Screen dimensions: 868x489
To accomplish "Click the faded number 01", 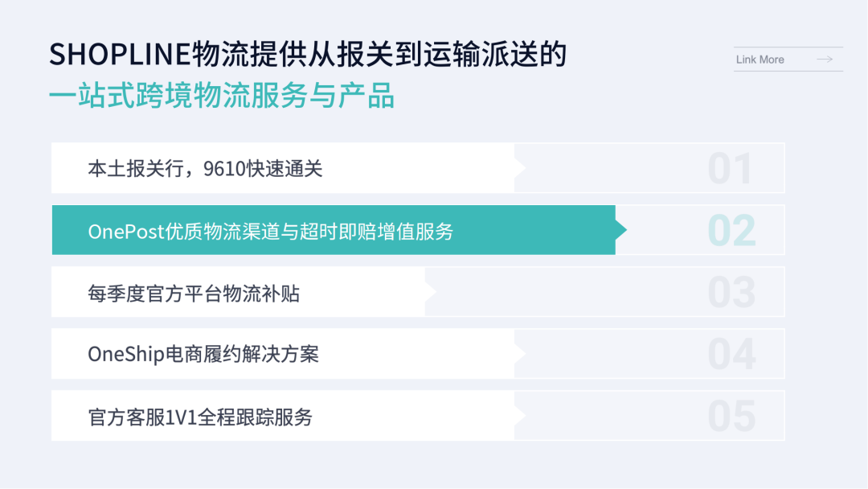I will click(x=731, y=169).
